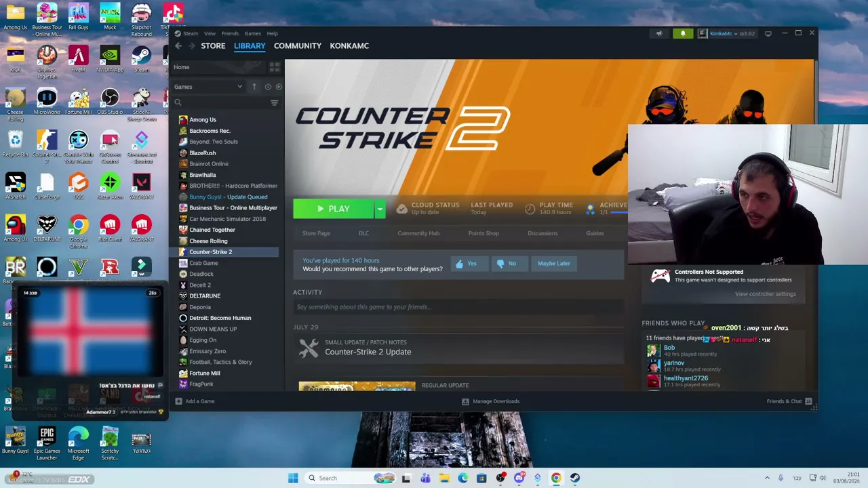Click View controller settings link
Screen dimensions: 868x488
tap(766, 294)
